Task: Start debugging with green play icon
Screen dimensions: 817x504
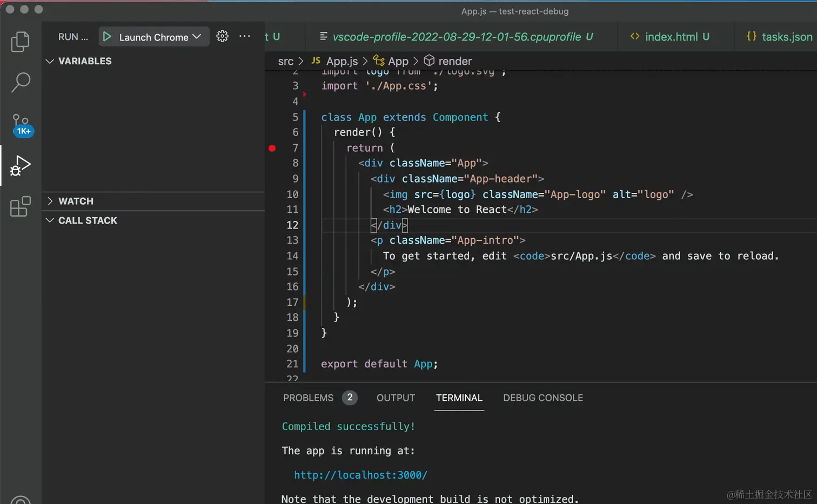Action: point(107,37)
